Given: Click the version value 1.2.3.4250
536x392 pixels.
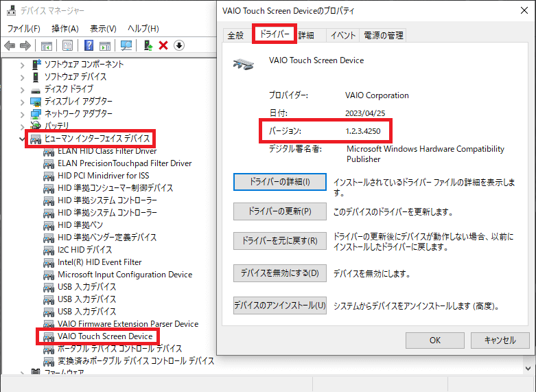Looking at the screenshot, I should [x=362, y=131].
